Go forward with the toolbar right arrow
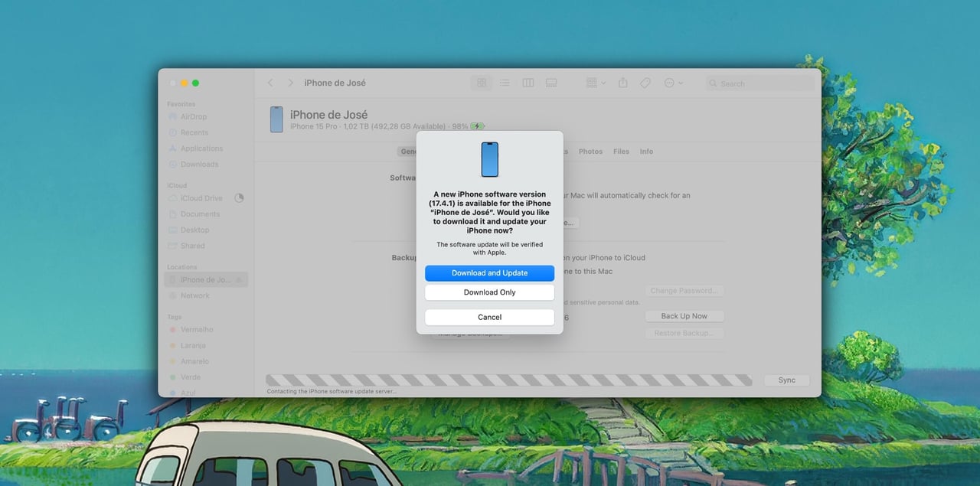This screenshot has height=486, width=980. point(290,83)
